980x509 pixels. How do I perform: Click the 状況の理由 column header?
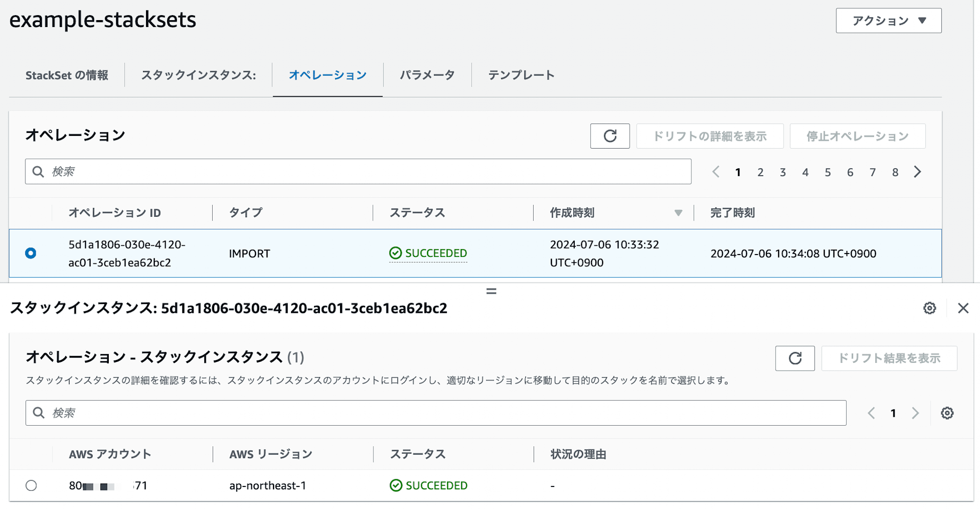(x=578, y=454)
